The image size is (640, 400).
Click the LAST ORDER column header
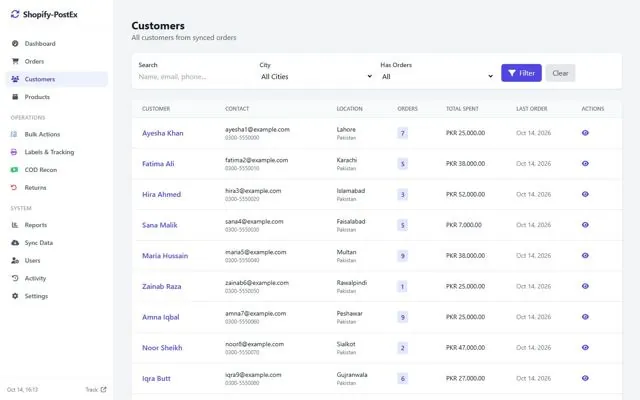pos(531,109)
